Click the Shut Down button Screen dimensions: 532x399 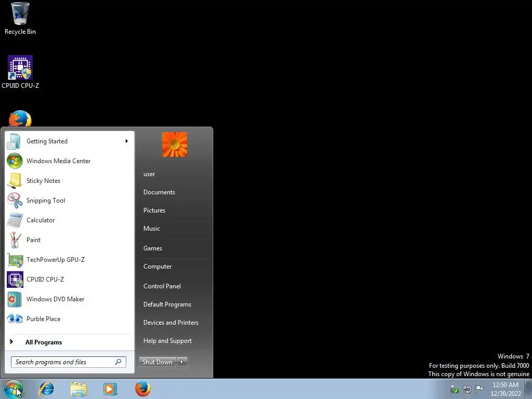157,362
